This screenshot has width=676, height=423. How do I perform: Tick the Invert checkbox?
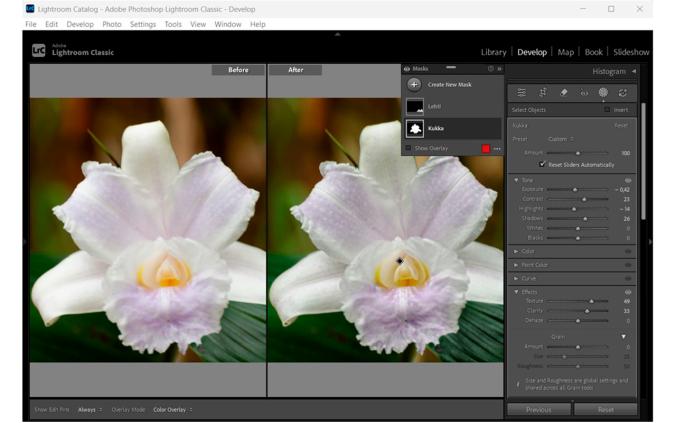point(607,110)
